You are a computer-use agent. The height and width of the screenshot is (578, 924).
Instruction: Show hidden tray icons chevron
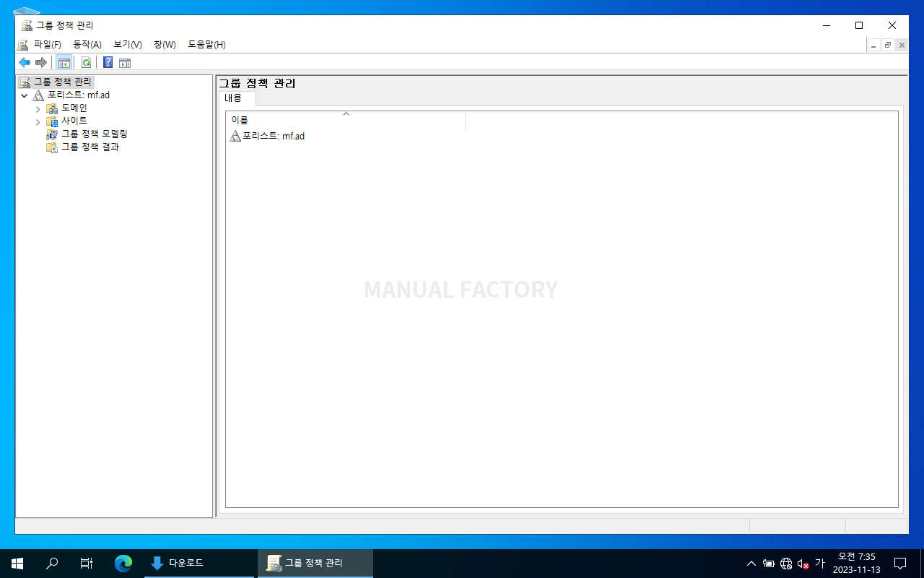pos(751,564)
